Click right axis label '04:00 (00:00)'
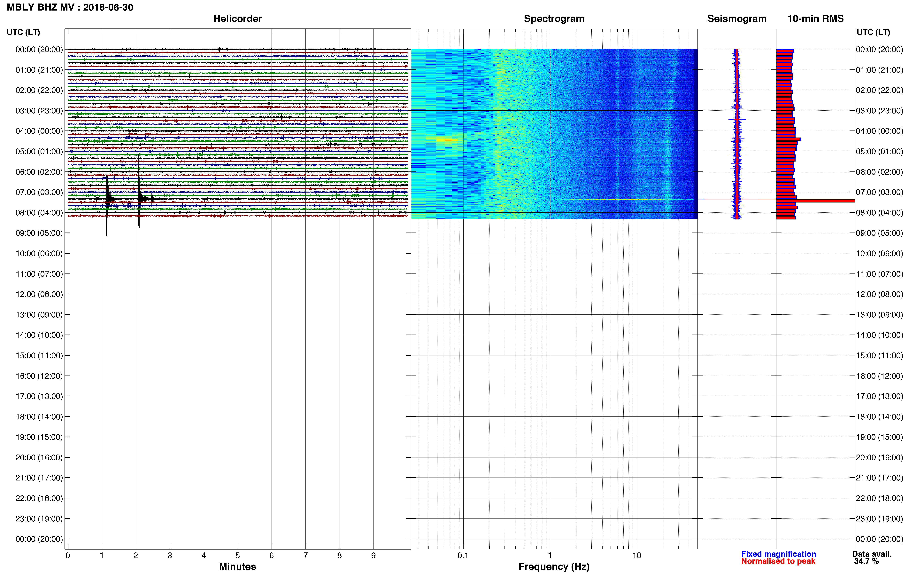The height and width of the screenshot is (578, 924). [x=879, y=131]
